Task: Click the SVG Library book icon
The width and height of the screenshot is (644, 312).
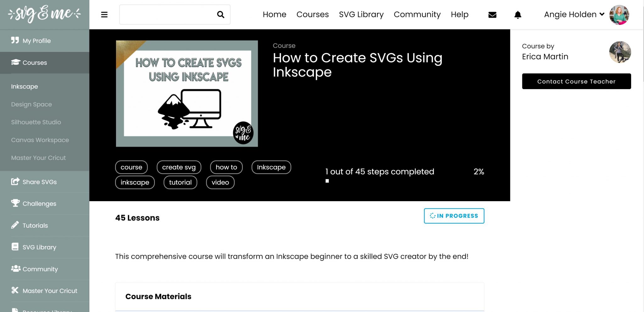Action: click(x=15, y=247)
